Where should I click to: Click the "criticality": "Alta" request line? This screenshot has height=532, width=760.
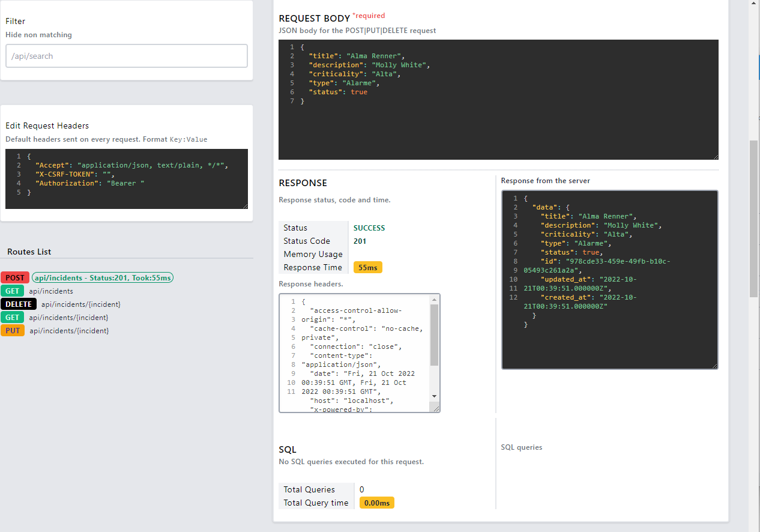(354, 74)
